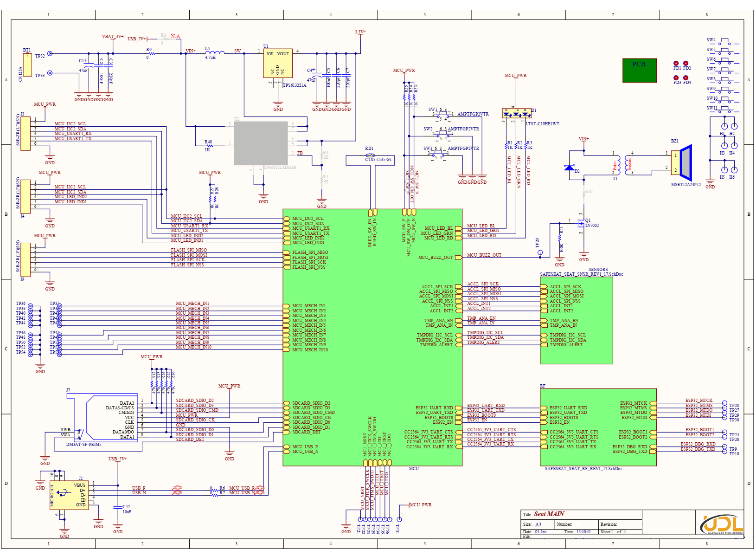Select the H6 mounting hole
This screenshot has height=556, width=756.
coord(734,170)
